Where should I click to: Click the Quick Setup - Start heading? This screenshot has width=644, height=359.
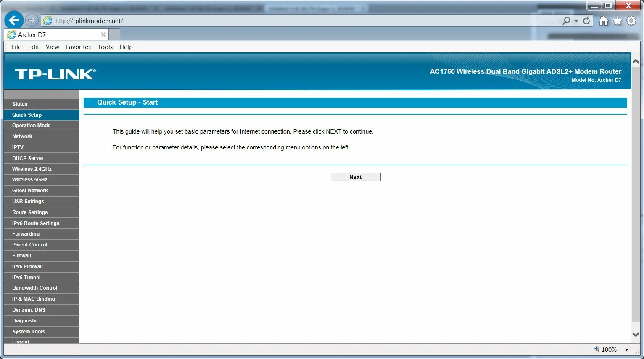coord(127,102)
